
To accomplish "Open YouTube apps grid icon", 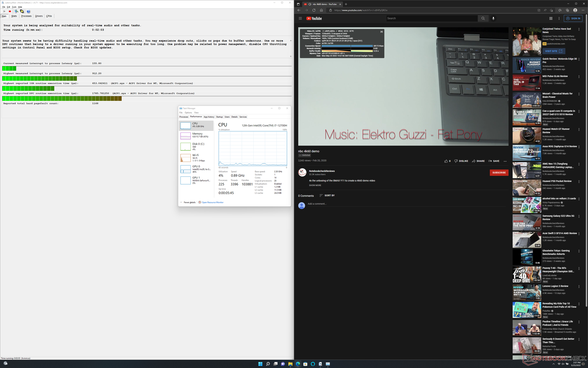I will coord(551,18).
